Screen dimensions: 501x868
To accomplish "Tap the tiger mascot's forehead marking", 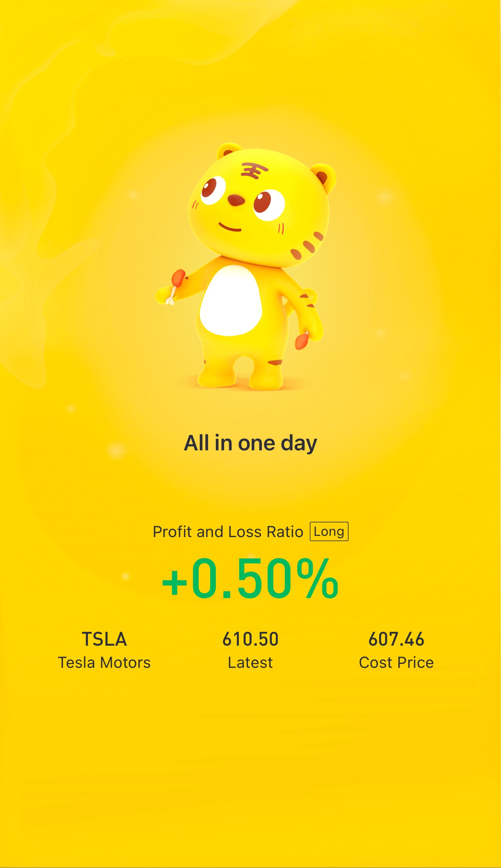I will tap(254, 170).
